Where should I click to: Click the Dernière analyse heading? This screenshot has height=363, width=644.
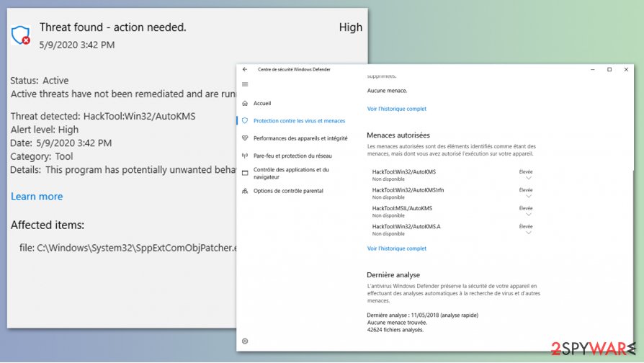393,274
